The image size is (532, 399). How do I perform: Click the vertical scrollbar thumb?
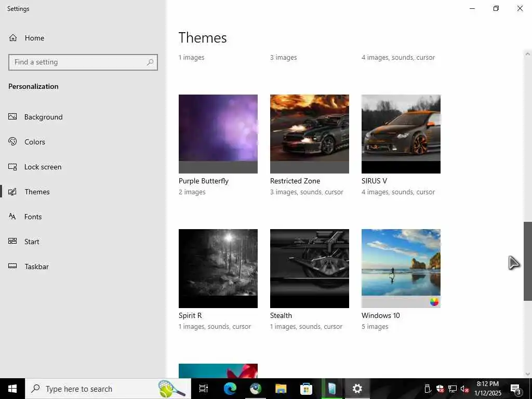(x=528, y=261)
